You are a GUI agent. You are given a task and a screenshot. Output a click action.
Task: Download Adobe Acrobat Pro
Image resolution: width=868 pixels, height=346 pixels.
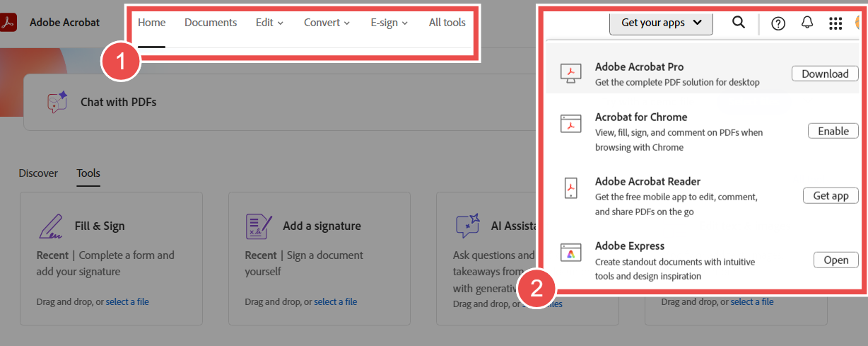[825, 74]
